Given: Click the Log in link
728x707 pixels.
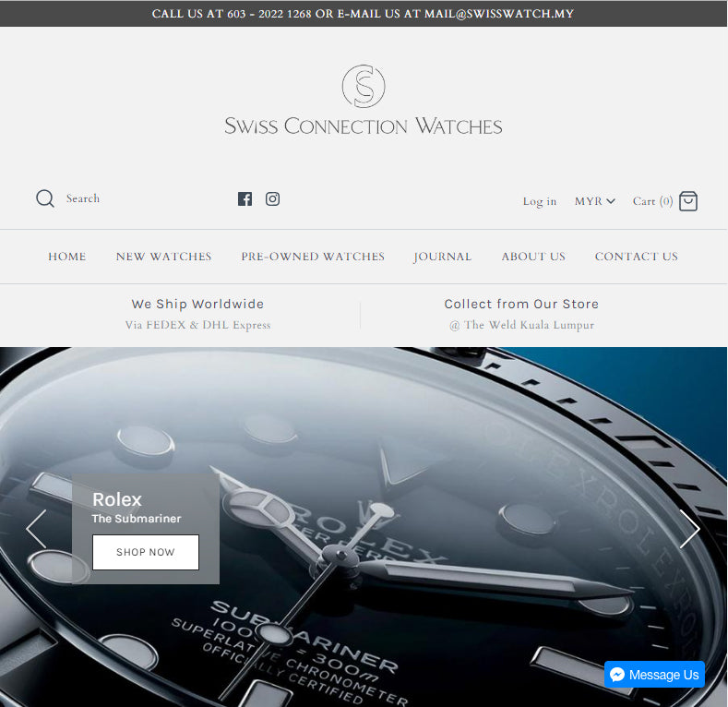Looking at the screenshot, I should pos(540,201).
